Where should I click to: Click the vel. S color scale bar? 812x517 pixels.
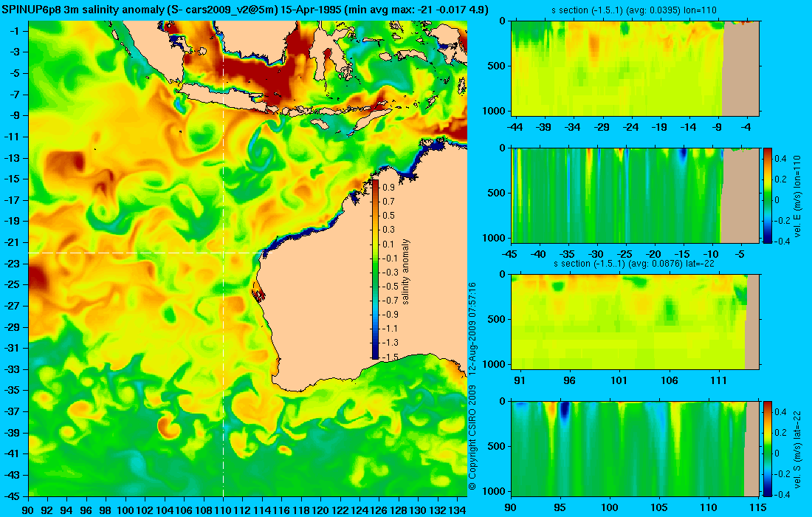click(768, 449)
